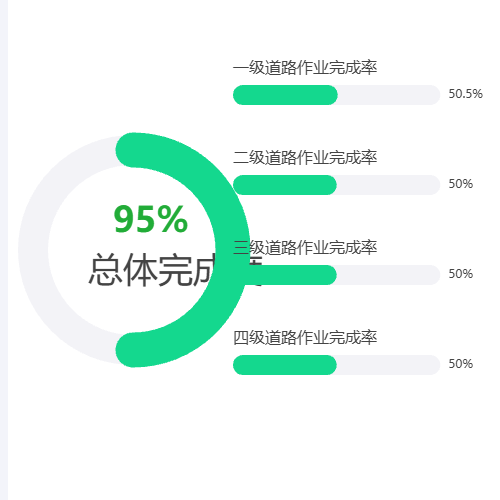
Task: Select the 四级道路作业完成率 label
Action: (x=305, y=338)
